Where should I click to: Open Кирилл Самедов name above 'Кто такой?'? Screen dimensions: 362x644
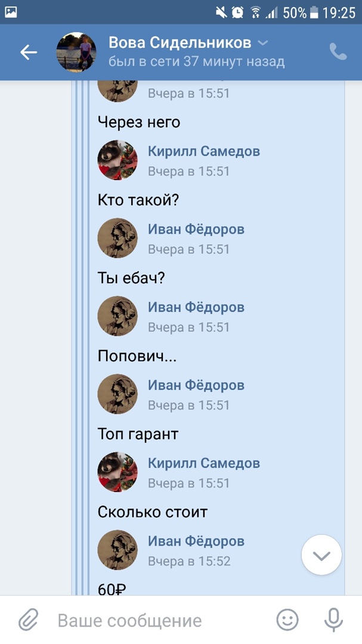(204, 151)
